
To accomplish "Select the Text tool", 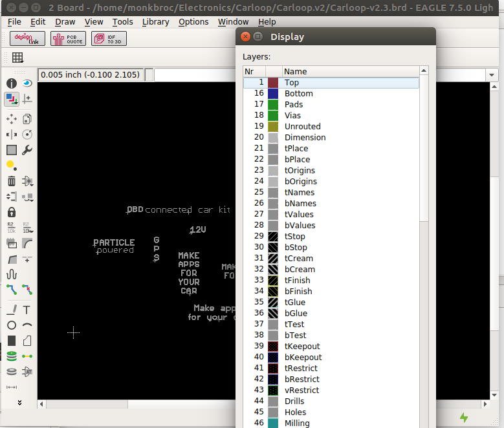I will click(27, 310).
